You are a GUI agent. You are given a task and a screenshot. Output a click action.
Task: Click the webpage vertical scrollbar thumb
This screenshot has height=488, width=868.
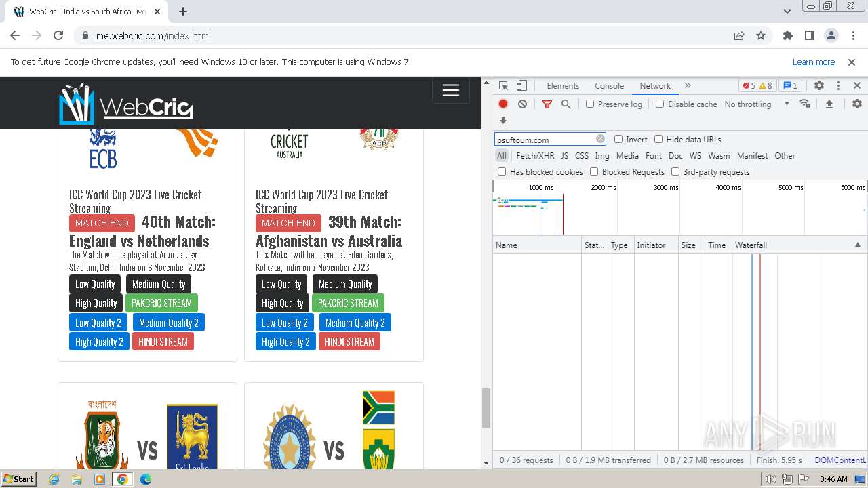pyautogui.click(x=486, y=408)
